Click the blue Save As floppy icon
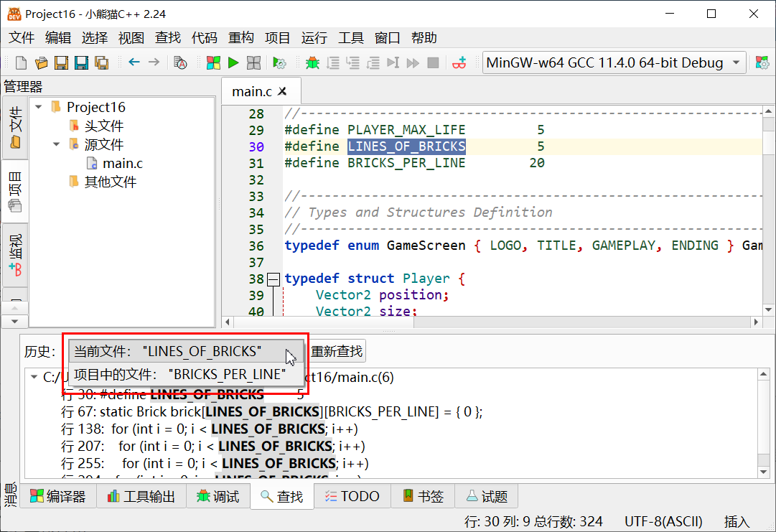This screenshot has width=776, height=532. tap(81, 63)
